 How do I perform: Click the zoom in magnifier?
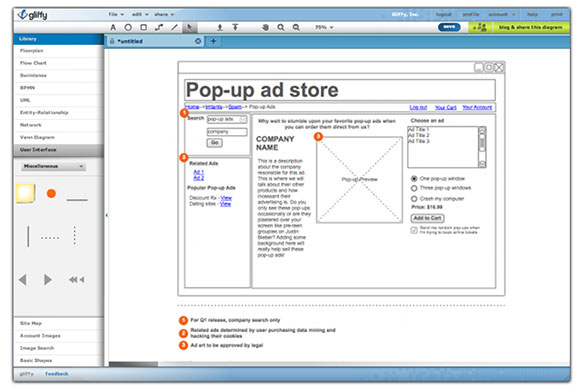pos(281,27)
